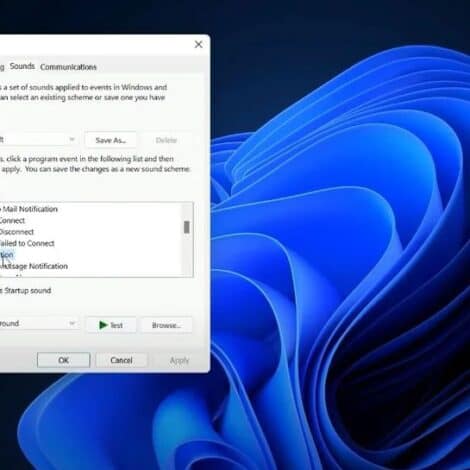This screenshot has width=470, height=470.
Task: Play the sound with the Test button
Action: tap(111, 325)
